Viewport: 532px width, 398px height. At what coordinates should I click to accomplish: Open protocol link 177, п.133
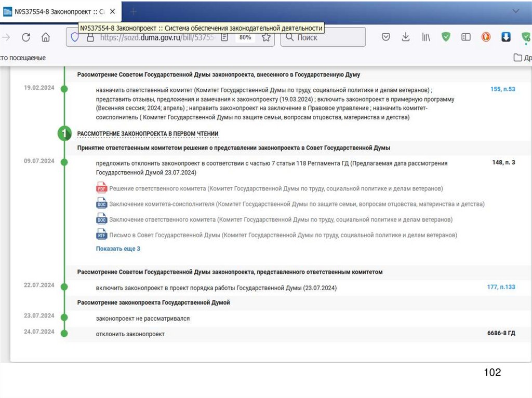[x=501, y=287]
